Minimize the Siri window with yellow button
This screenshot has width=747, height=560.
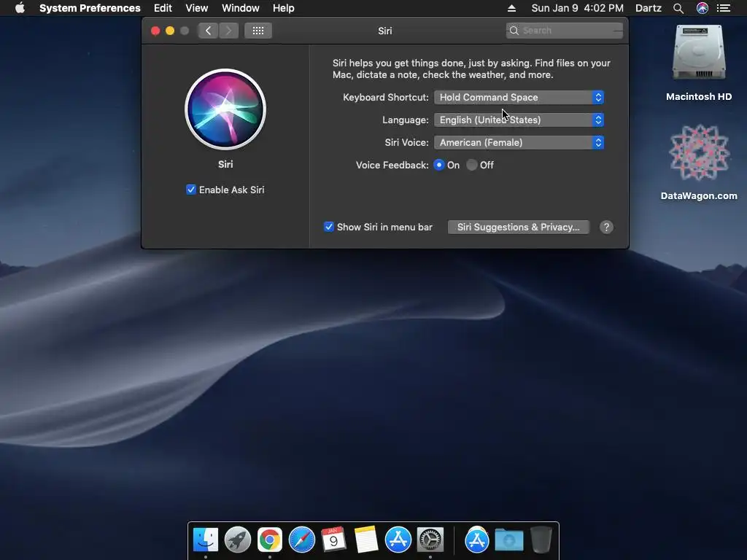point(170,31)
